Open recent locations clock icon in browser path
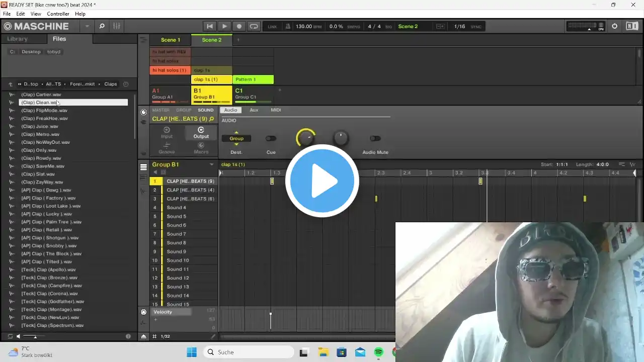Image resolution: width=644 pixels, height=362 pixels. pyautogui.click(x=126, y=84)
